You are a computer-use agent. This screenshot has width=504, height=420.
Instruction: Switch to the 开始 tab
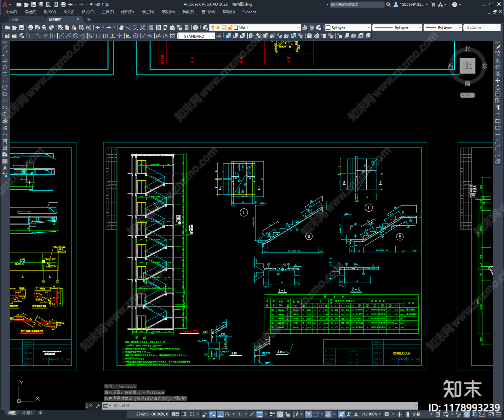coord(15,20)
